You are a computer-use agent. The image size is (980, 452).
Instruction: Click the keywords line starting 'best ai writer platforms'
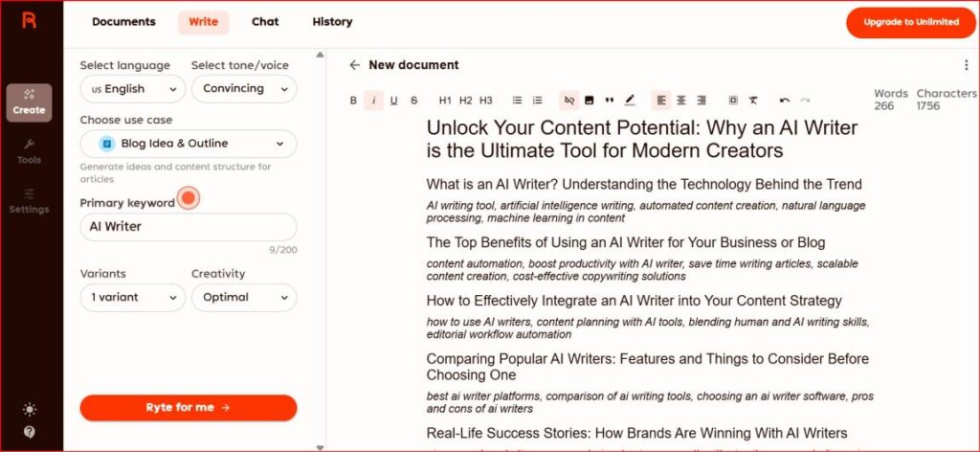650,402
